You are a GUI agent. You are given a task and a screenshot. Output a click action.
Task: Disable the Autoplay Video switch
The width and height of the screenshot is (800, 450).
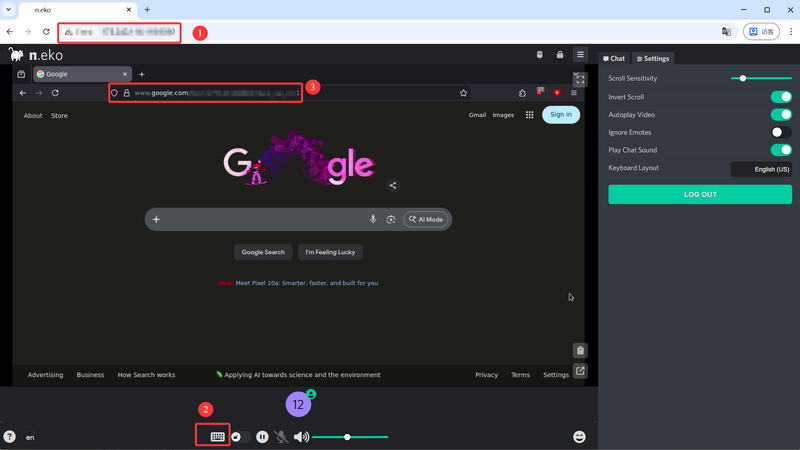[781, 115]
